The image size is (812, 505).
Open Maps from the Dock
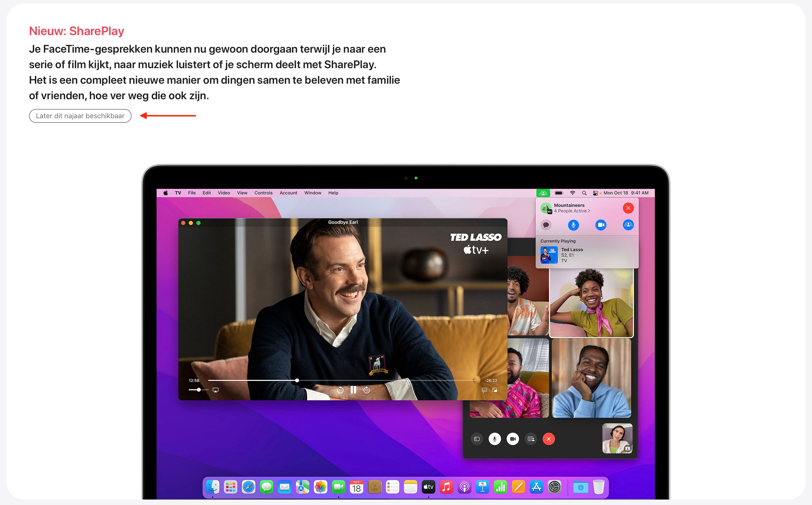(302, 487)
